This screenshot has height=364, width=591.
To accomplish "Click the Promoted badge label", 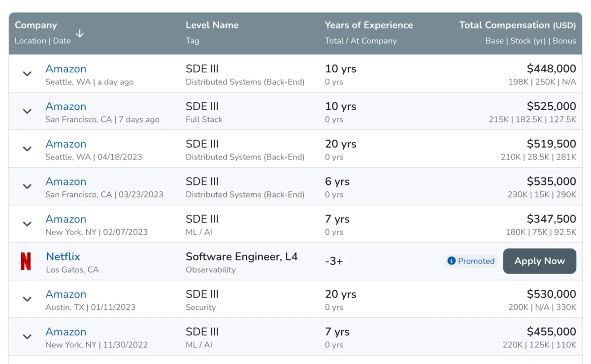I will (x=476, y=261).
